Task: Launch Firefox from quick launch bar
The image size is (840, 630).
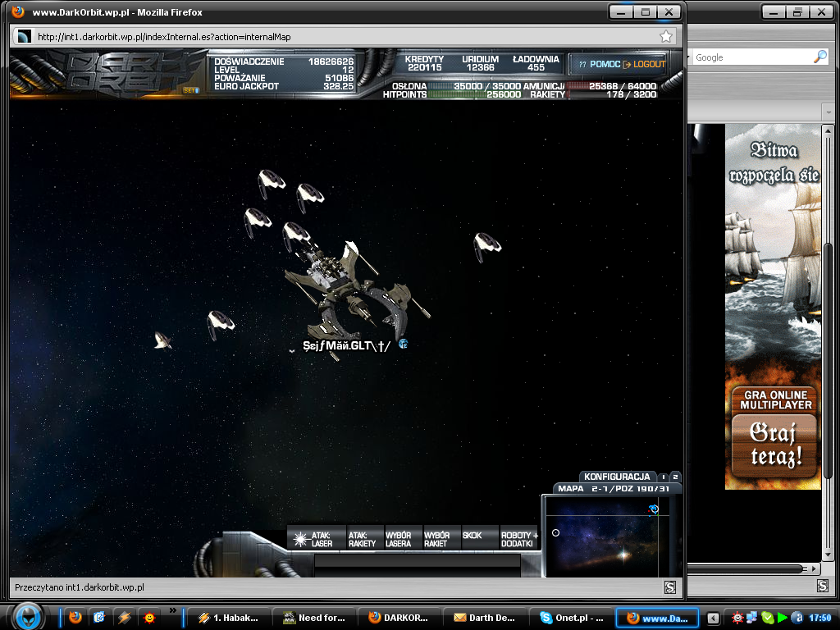Action: point(75,617)
